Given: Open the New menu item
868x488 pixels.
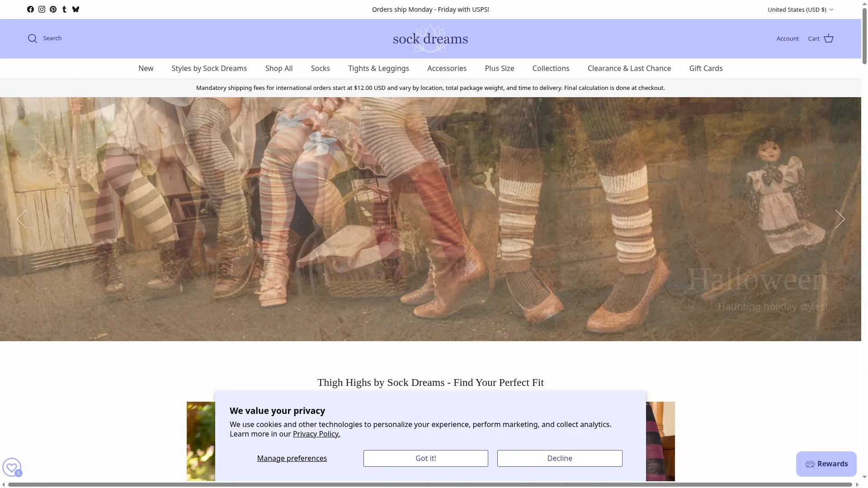Looking at the screenshot, I should pos(146,68).
